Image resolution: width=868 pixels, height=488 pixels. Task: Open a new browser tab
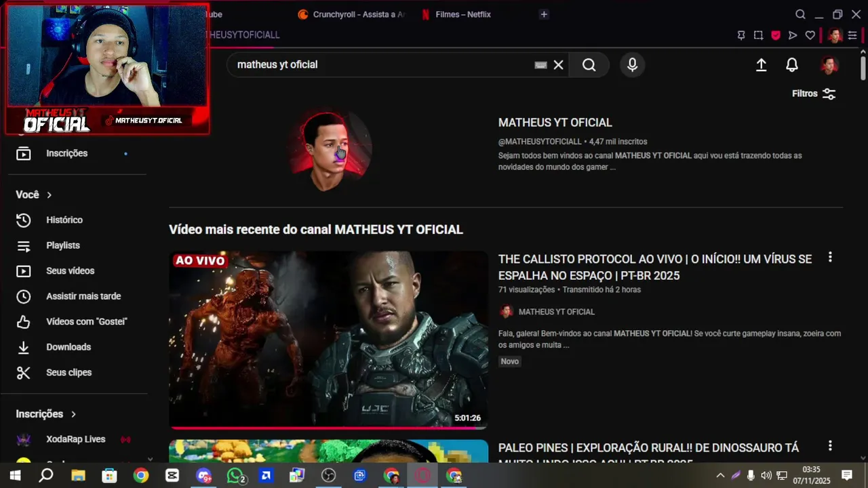544,14
